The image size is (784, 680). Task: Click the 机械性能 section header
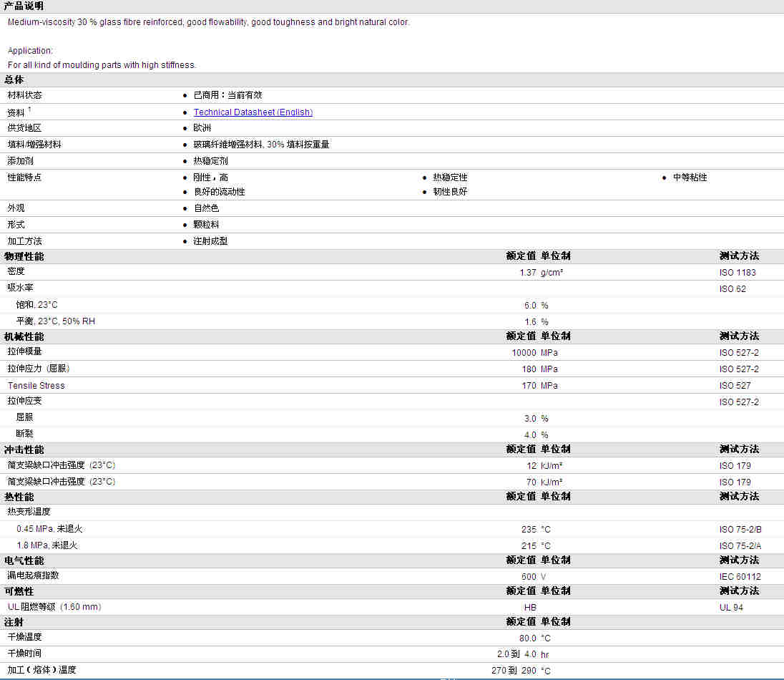coord(24,336)
